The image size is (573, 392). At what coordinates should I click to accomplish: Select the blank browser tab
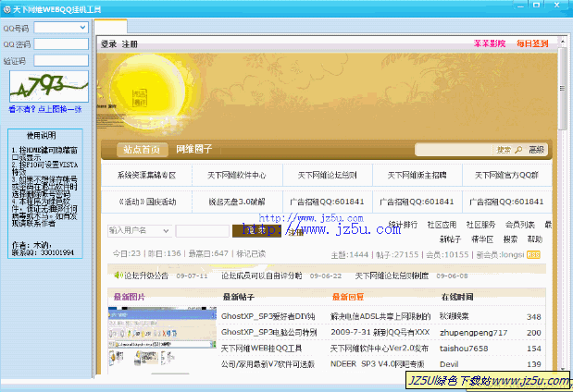(111, 27)
